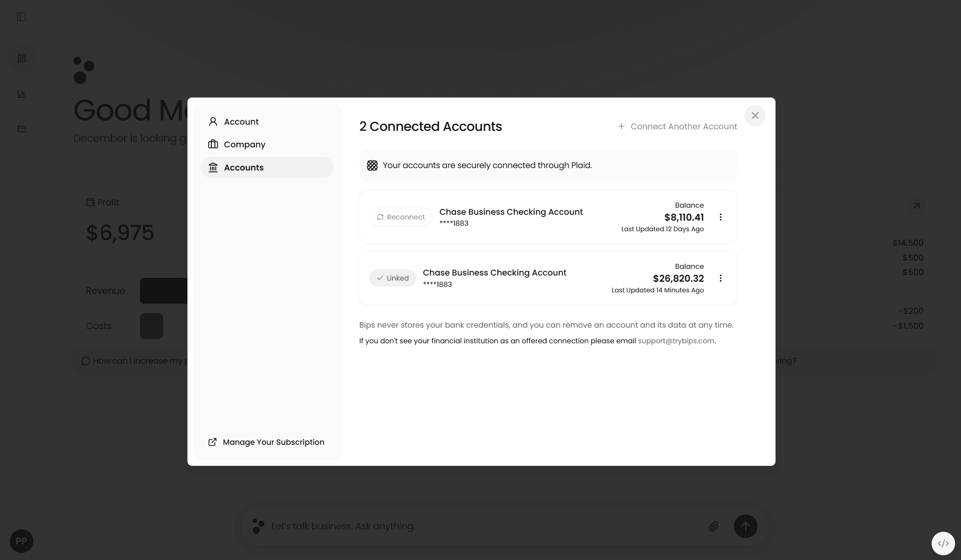This screenshot has width=961, height=560.
Task: Click the paperclip attachment icon
Action: pos(714,526)
